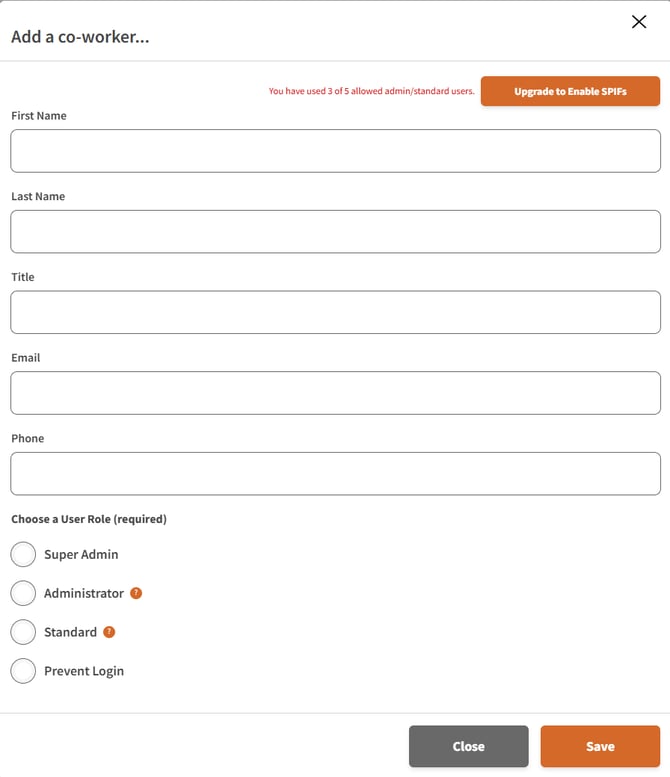
Task: Click Upgrade to Enable SPIFs
Action: pyautogui.click(x=570, y=91)
